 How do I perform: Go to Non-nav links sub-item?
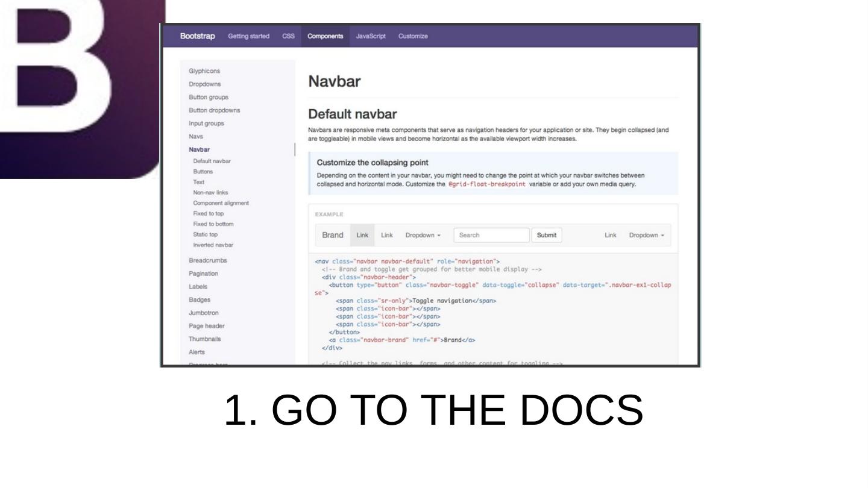click(x=210, y=193)
